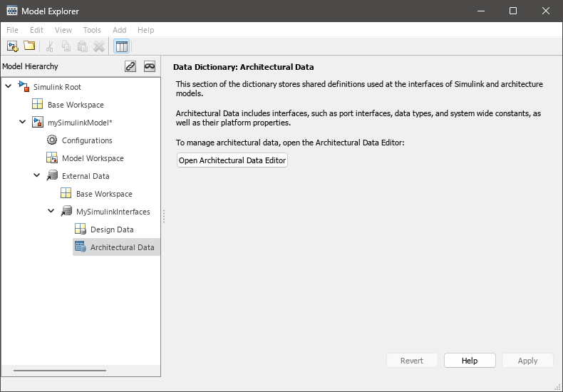
Task: Click the Architectural Data icon
Action: click(x=80, y=247)
